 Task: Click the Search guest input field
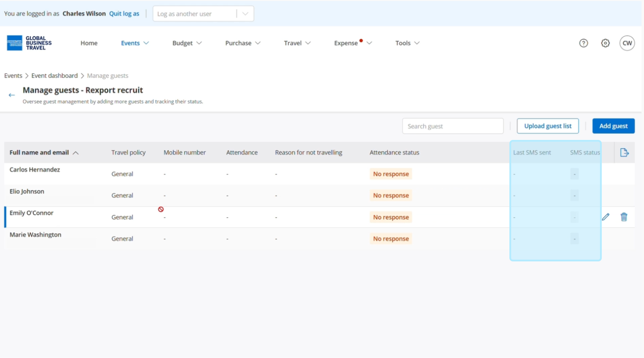452,126
